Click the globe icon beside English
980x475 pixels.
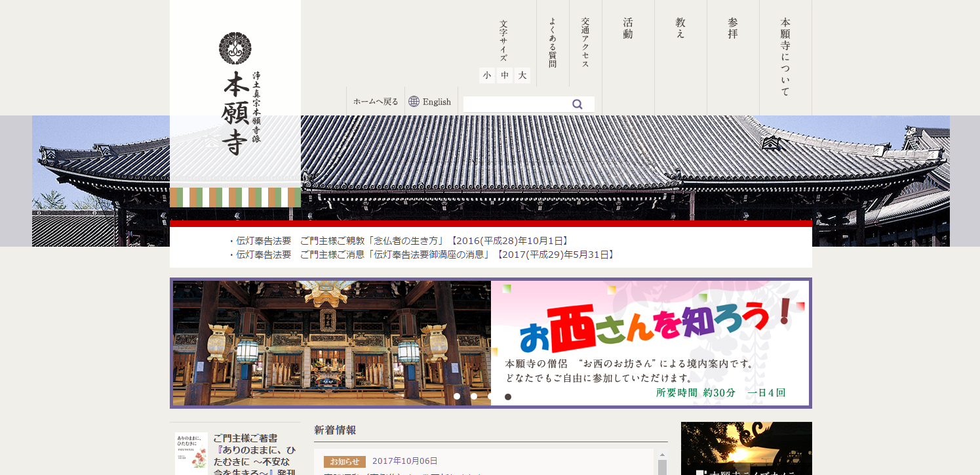point(414,102)
